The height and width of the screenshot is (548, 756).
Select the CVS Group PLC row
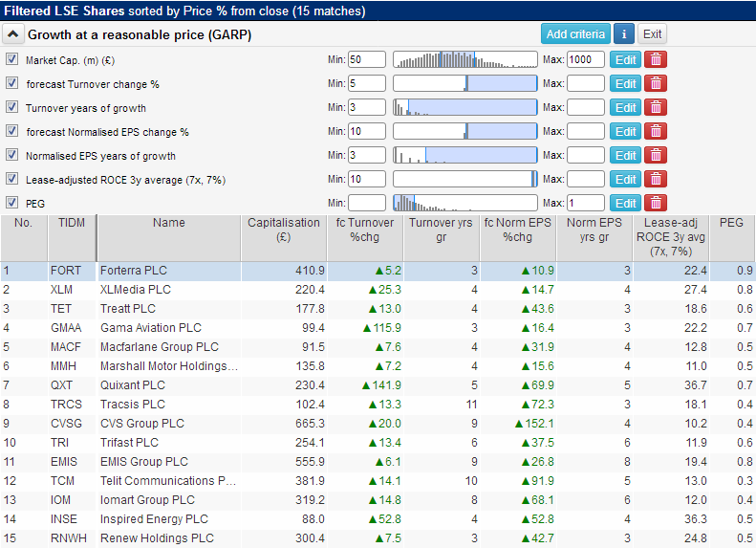378,424
